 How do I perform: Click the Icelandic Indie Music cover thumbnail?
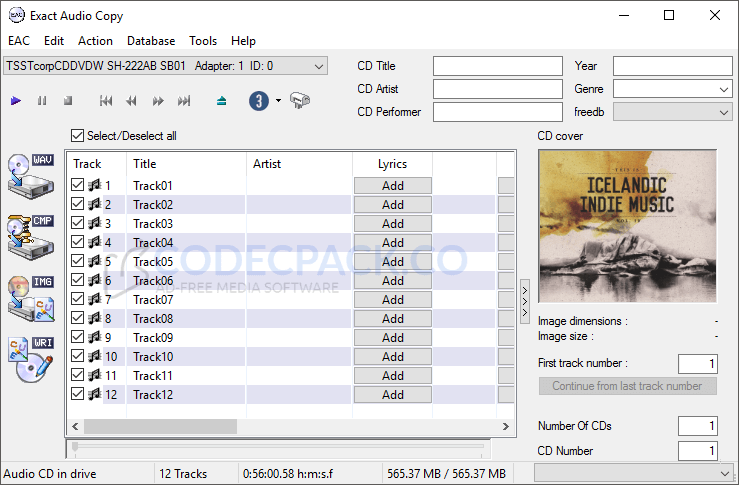tap(627, 226)
